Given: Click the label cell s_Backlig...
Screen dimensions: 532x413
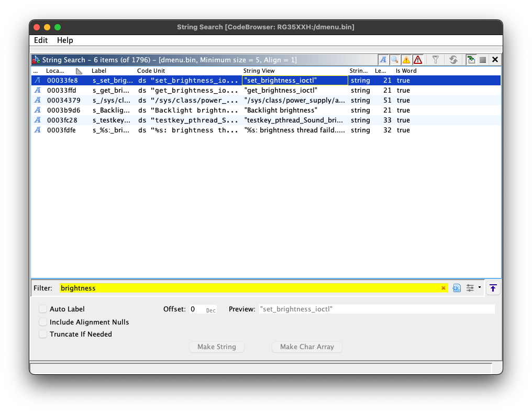Looking at the screenshot, I should click(111, 110).
